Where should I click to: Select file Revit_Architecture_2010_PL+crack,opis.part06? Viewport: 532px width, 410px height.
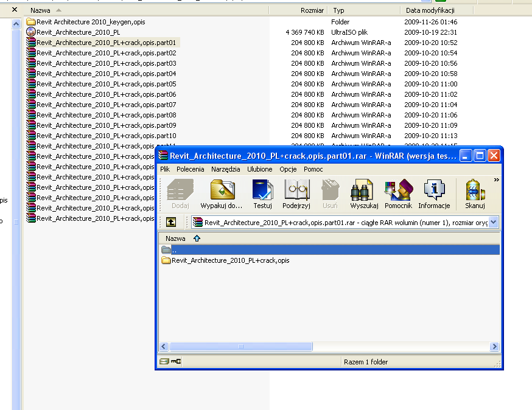106,94
